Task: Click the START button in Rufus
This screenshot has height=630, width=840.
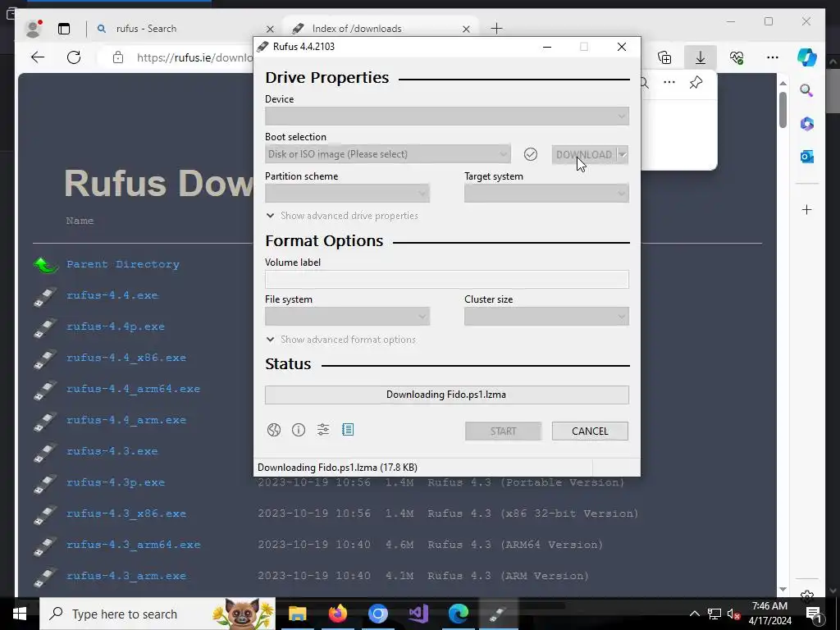Action: click(503, 431)
